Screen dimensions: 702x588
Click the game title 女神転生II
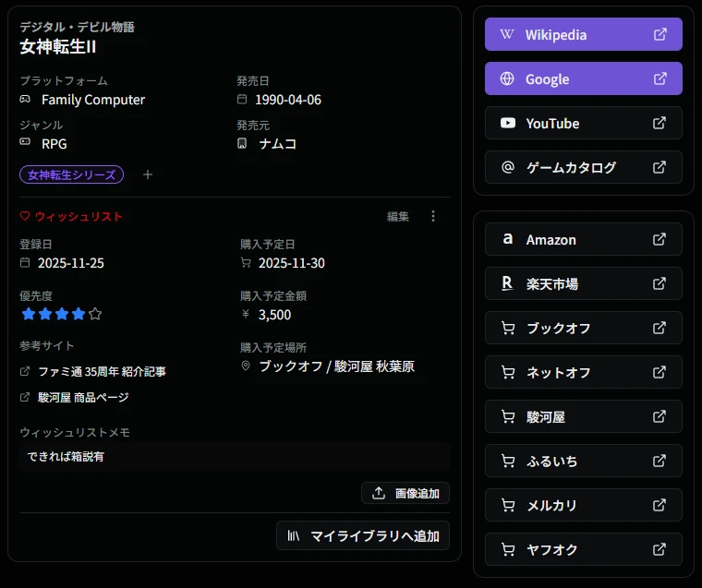point(58,47)
